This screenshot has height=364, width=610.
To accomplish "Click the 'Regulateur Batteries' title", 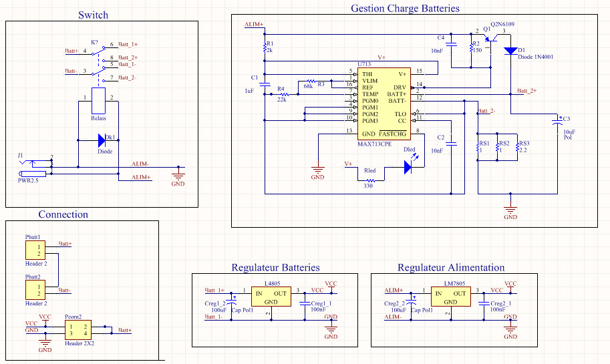I will click(275, 268).
